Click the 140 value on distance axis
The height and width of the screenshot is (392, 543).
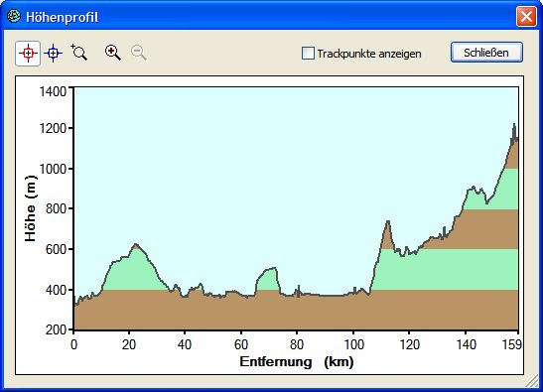point(466,344)
